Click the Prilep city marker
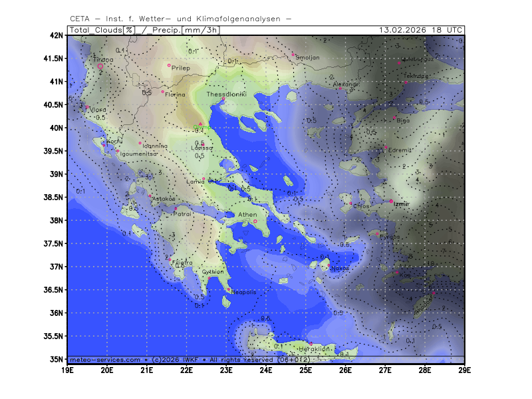 169,65
